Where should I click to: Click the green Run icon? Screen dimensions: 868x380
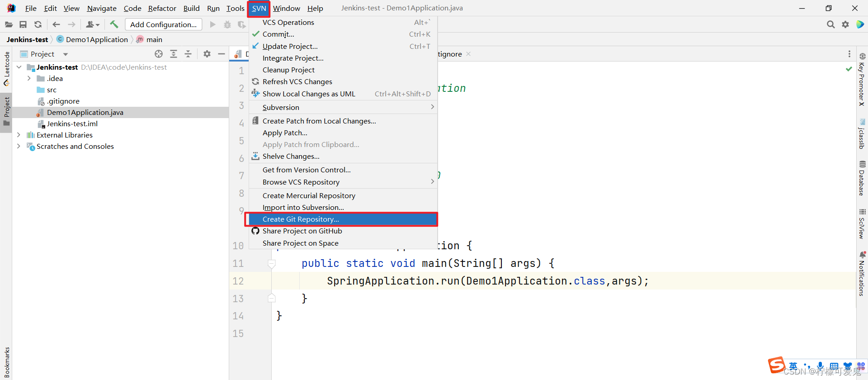tap(212, 24)
